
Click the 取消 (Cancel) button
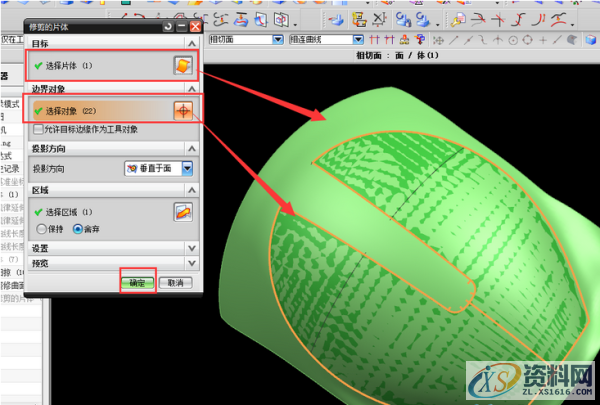174,283
